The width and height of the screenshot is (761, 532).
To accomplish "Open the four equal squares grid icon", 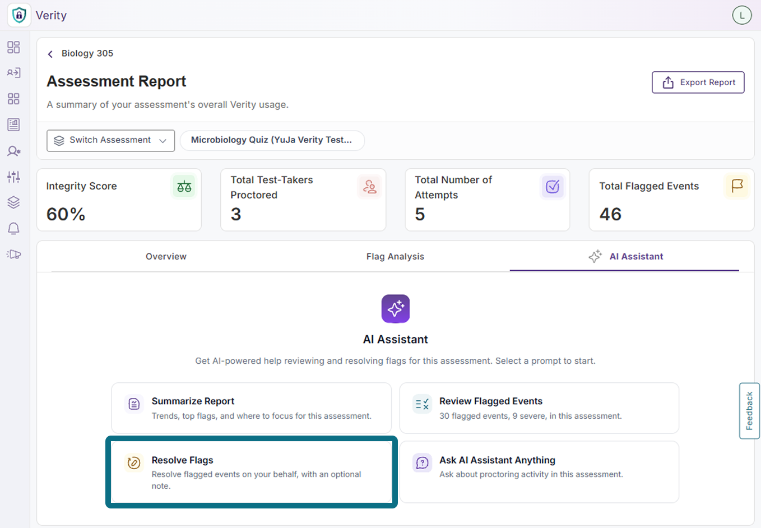I will pos(13,99).
